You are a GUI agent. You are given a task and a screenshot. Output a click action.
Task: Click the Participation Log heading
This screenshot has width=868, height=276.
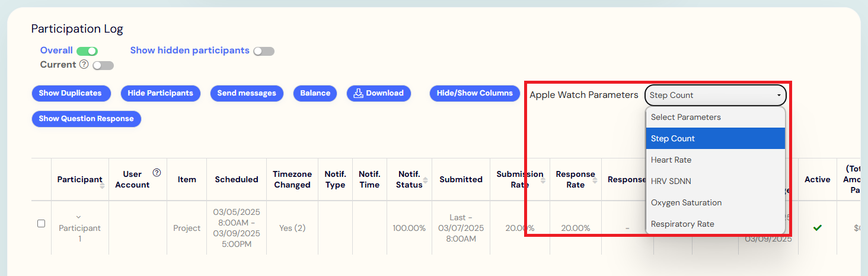(77, 28)
